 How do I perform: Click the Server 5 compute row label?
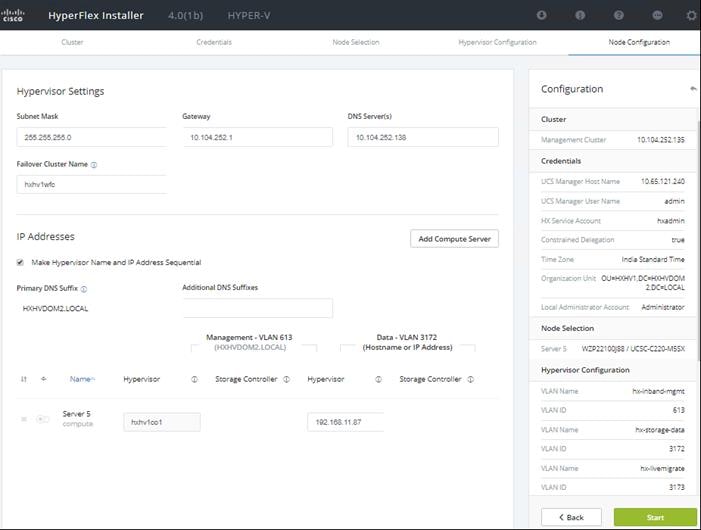tap(77, 418)
